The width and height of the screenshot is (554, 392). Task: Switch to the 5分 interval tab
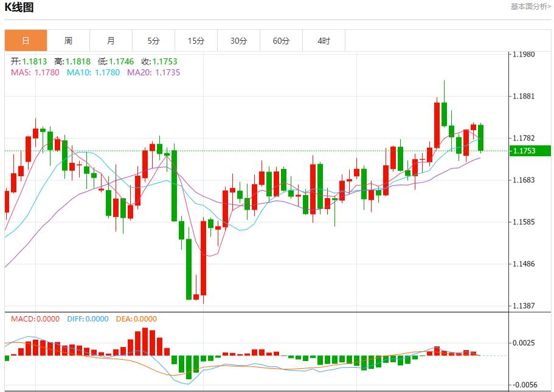(x=153, y=40)
